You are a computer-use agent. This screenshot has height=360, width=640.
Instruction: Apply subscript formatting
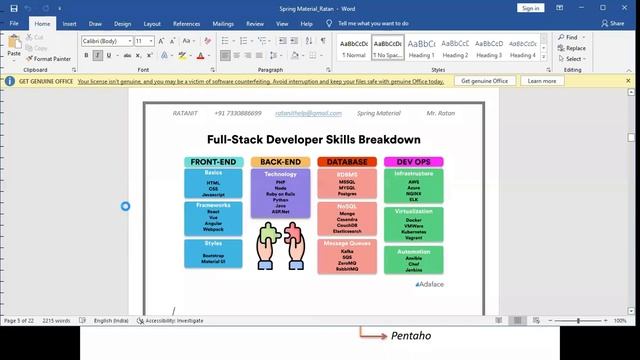pyautogui.click(x=138, y=55)
